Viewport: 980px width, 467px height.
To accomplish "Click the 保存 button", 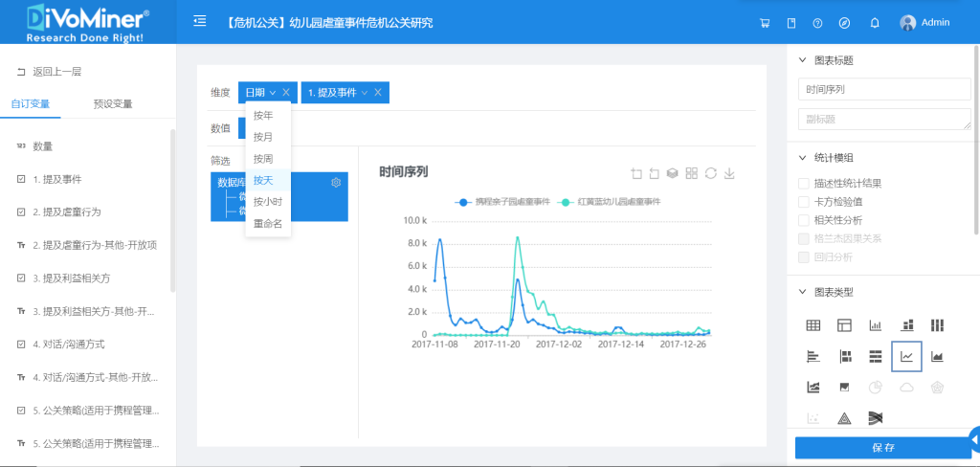I will (x=882, y=447).
